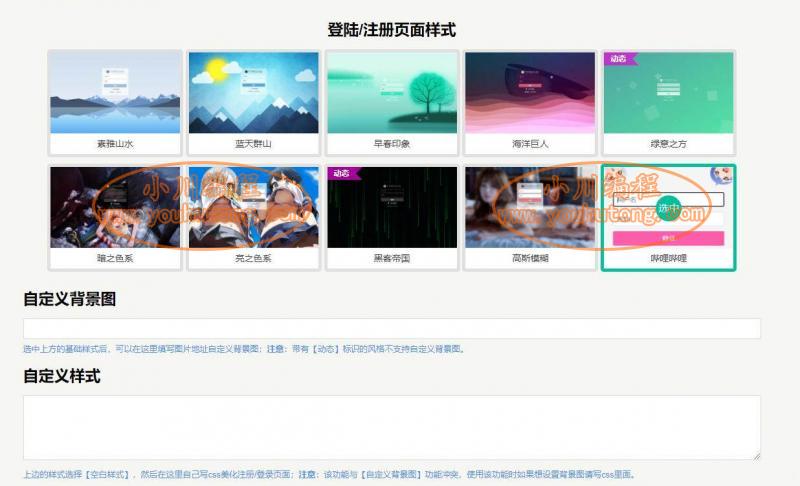800x486 pixels.
Task: Select the 素雅山水 login style thumbnail
Action: 115,94
